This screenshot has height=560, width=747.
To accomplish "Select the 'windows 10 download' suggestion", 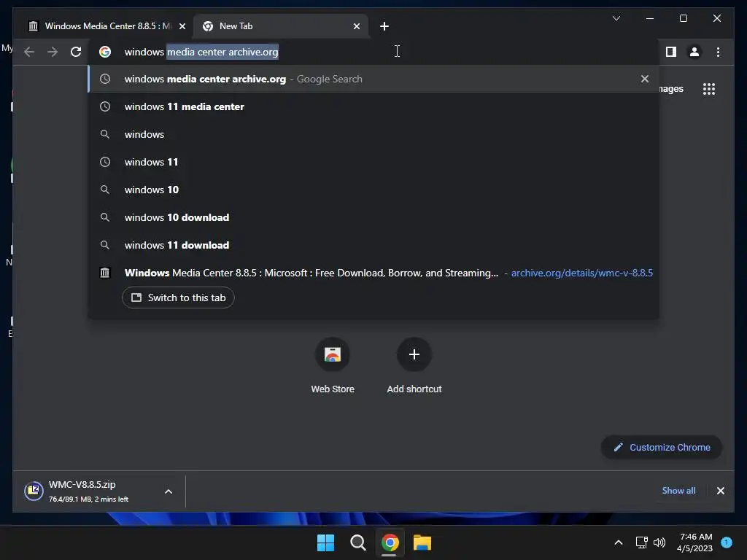I will (x=373, y=217).
